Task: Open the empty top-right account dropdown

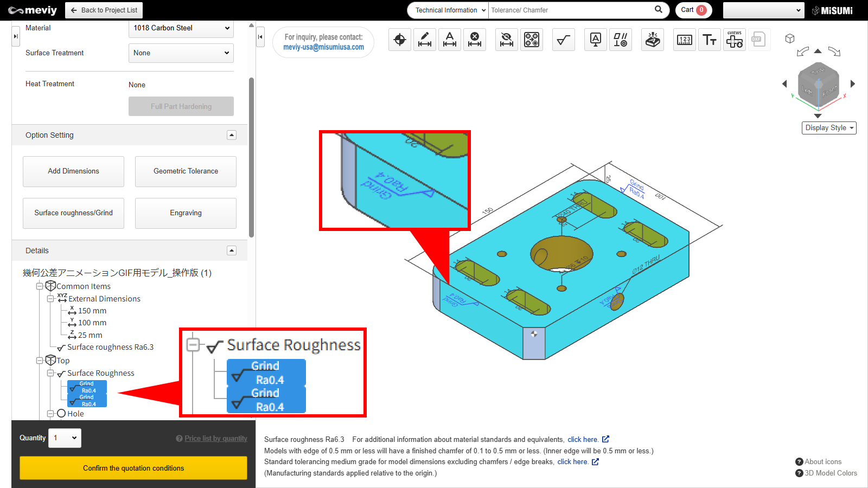Action: (x=764, y=10)
